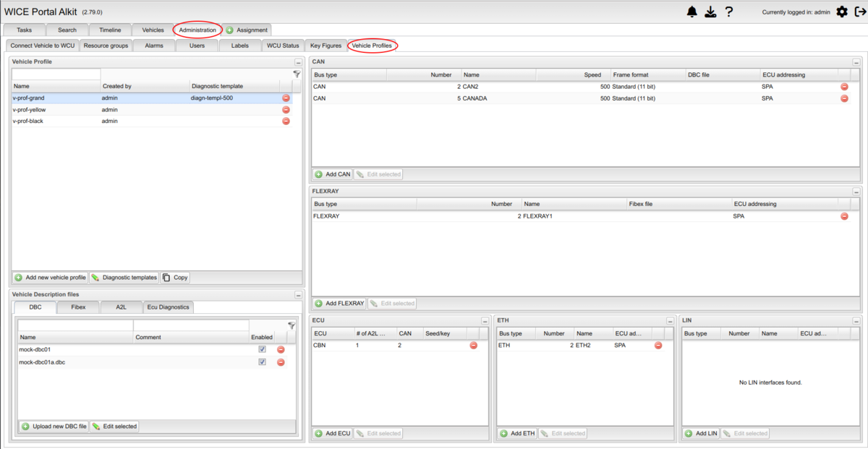868x449 pixels.
Task: Collapse the CAN panel
Action: pos(856,62)
